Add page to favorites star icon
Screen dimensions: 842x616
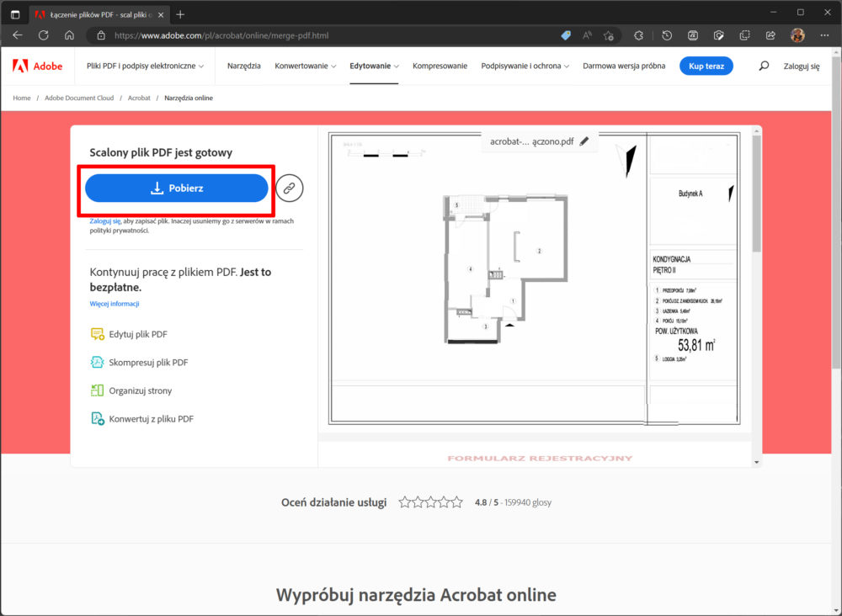(609, 35)
